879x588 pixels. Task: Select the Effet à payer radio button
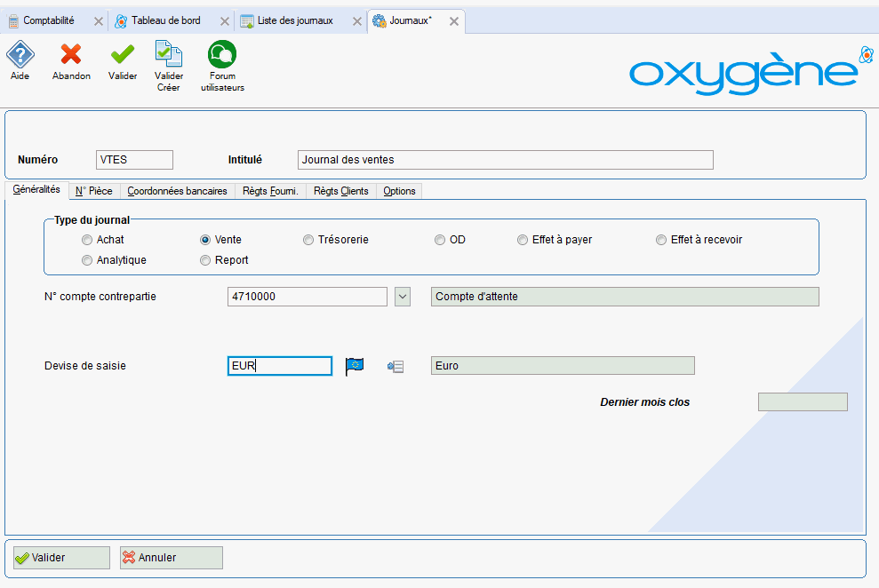click(x=523, y=240)
